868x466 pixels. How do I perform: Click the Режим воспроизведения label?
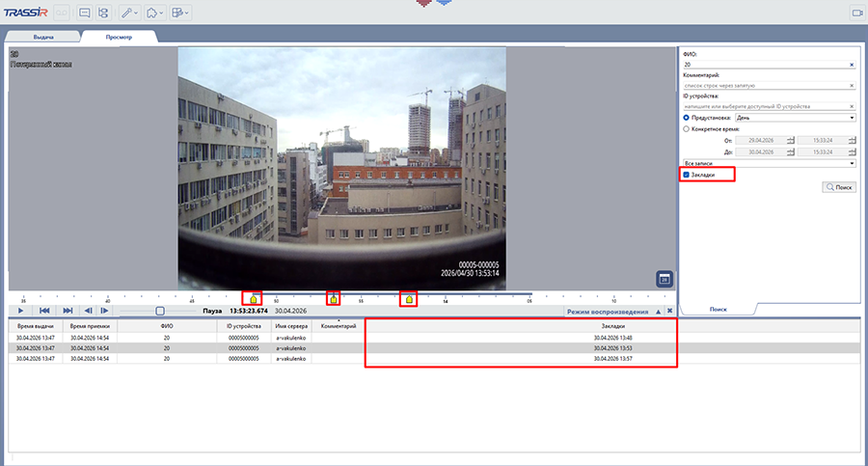pos(608,312)
